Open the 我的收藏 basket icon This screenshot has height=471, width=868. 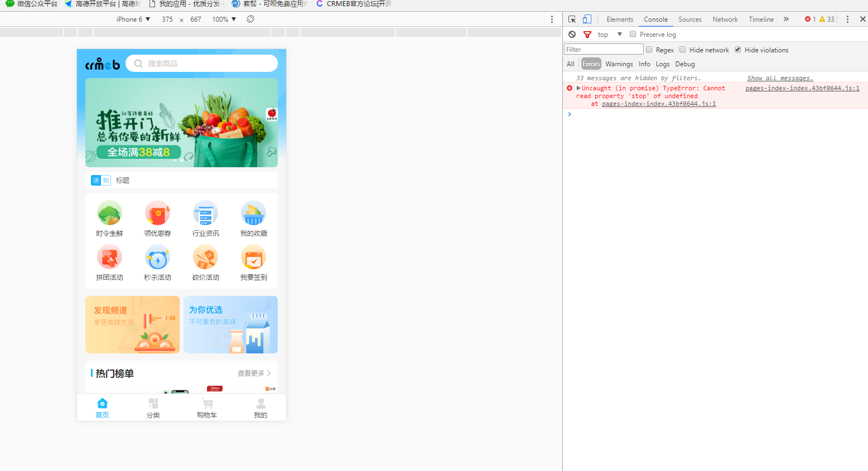[x=253, y=213]
